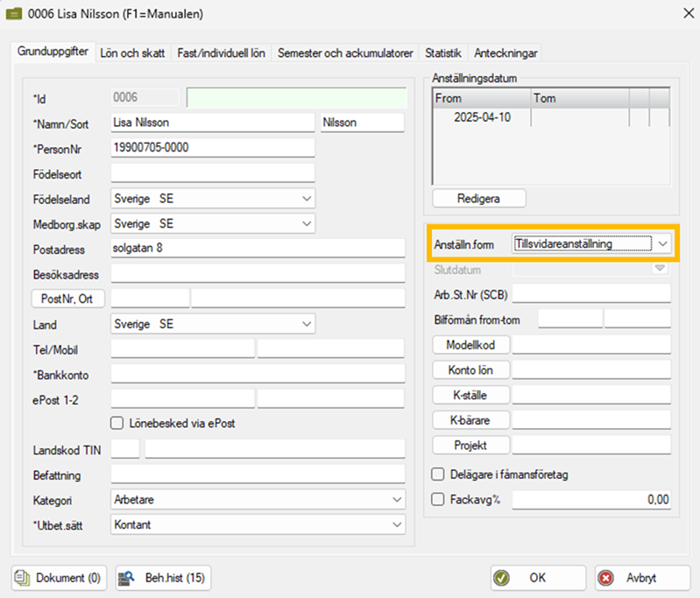The width and height of the screenshot is (700, 598).
Task: Expand the Anställn.form dropdown
Action: pos(663,243)
